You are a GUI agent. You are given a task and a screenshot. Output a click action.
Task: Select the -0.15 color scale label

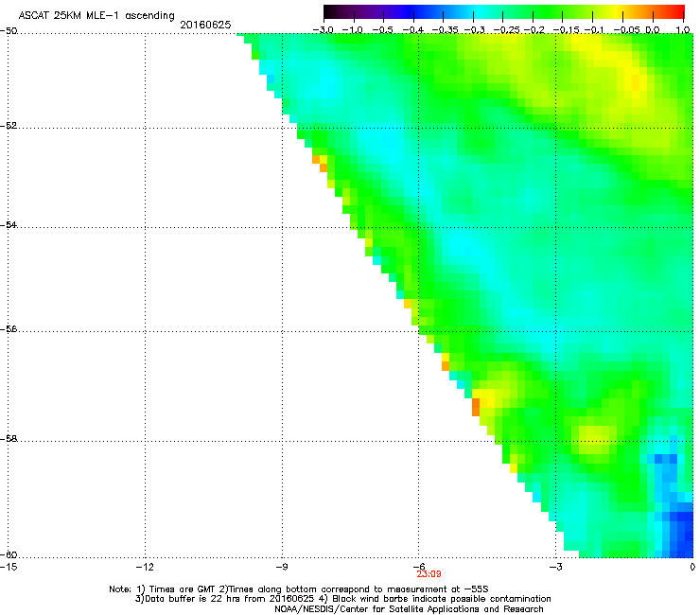click(566, 30)
